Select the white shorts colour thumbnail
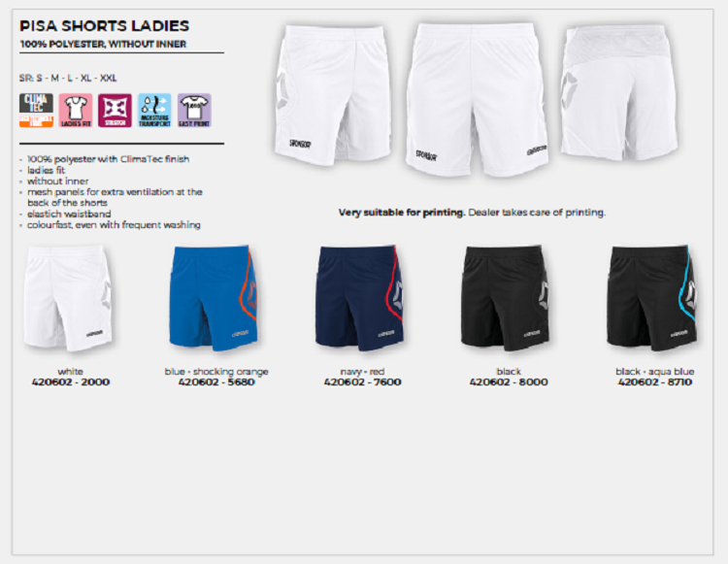Screen dimensions: 728x564 point(69,298)
